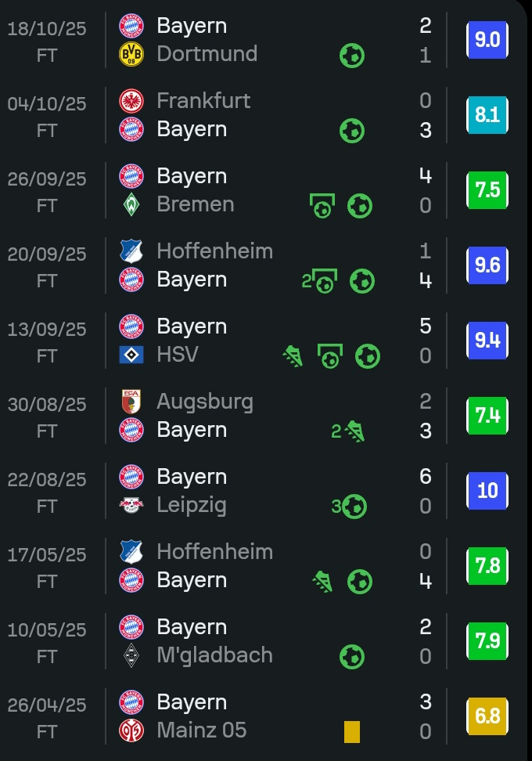Click two penalties icon in Hoffenheim match

320,280
